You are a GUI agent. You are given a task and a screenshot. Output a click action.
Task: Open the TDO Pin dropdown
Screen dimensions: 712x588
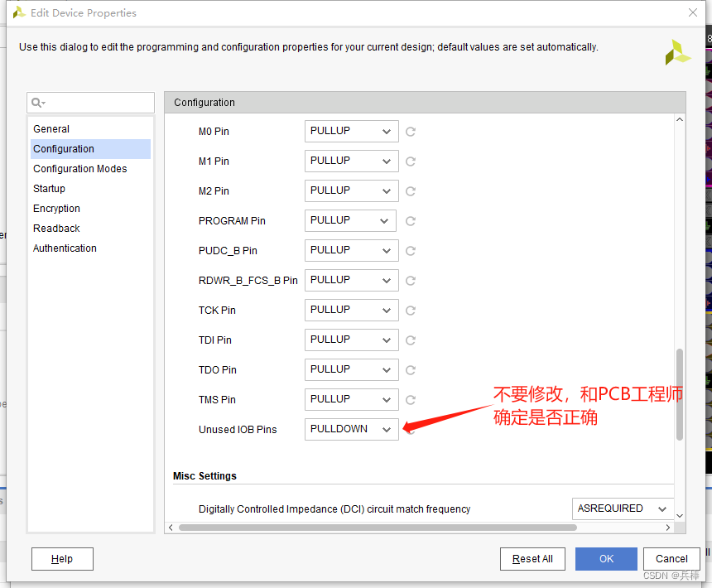[352, 369]
